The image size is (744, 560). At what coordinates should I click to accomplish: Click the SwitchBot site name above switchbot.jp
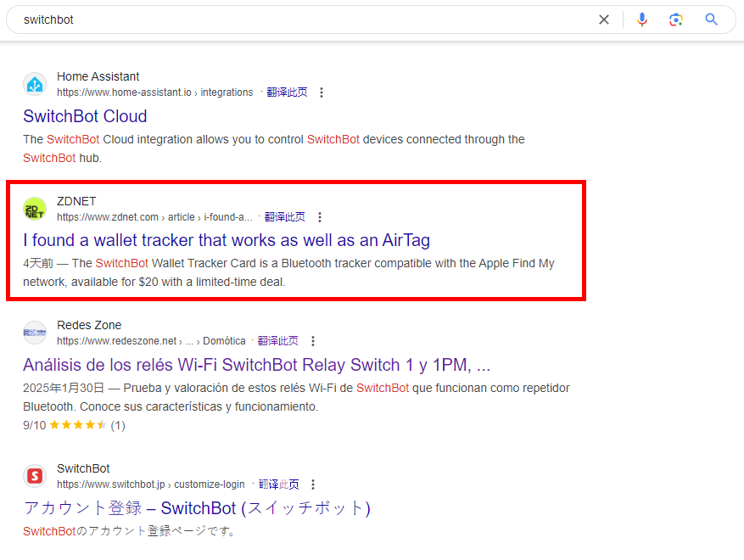click(83, 468)
